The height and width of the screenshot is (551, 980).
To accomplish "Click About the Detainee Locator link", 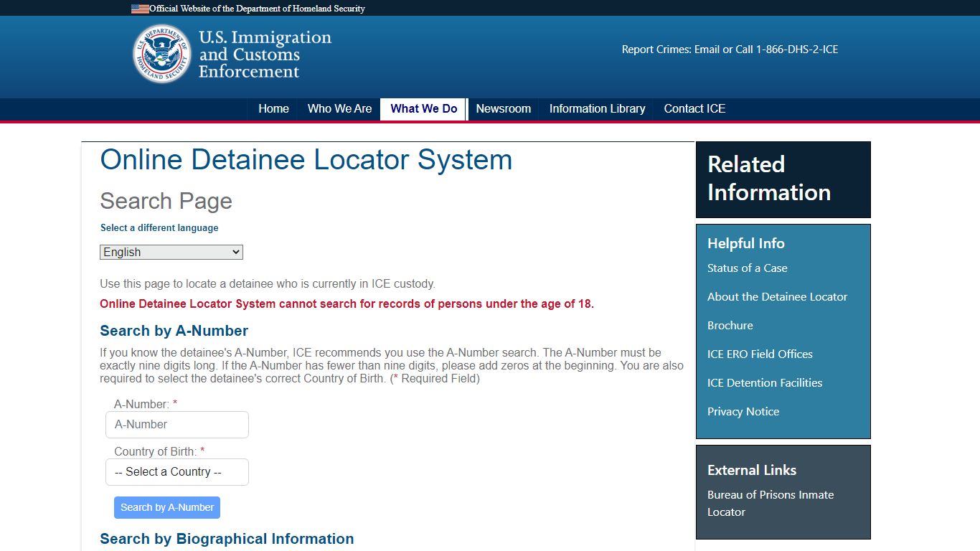I will (777, 297).
